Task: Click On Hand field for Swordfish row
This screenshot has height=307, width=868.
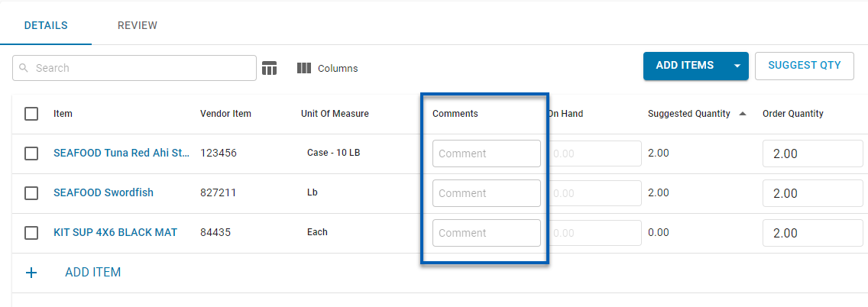Action: coord(595,193)
